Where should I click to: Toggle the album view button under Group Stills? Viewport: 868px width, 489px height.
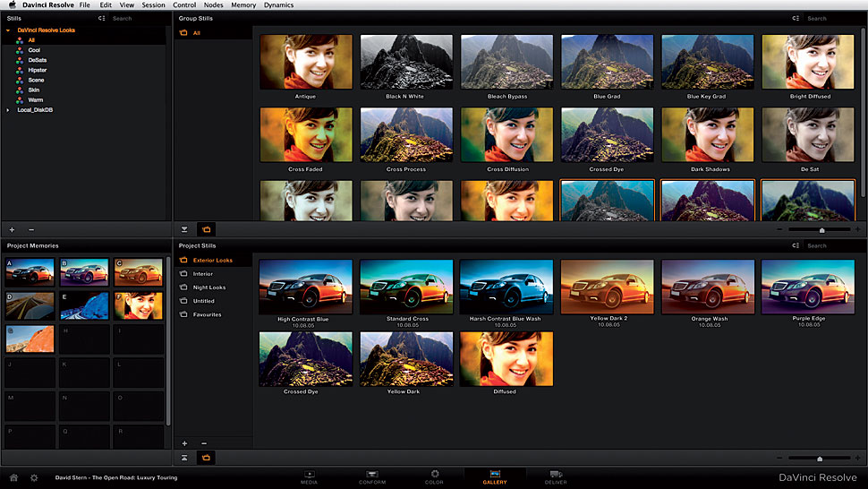point(206,229)
